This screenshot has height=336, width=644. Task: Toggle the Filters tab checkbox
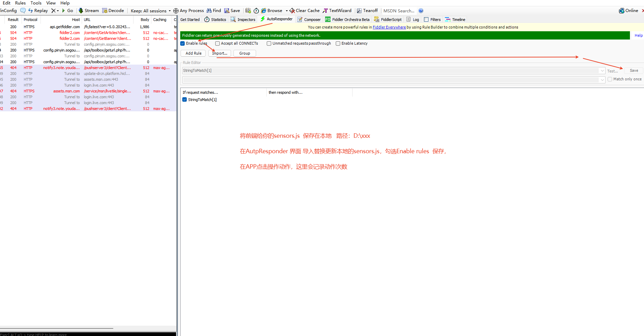click(x=426, y=20)
